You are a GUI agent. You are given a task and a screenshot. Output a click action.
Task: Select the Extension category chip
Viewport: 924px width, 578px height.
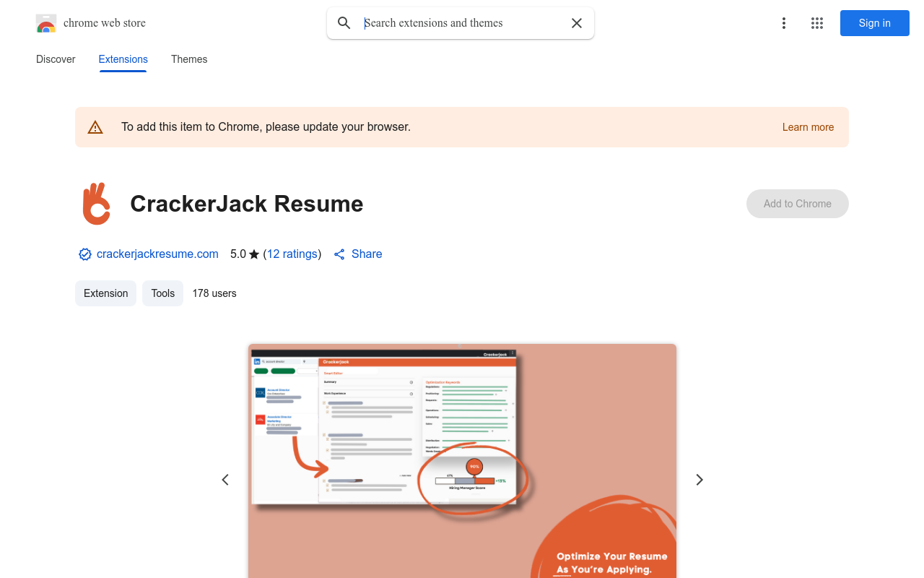pyautogui.click(x=105, y=293)
